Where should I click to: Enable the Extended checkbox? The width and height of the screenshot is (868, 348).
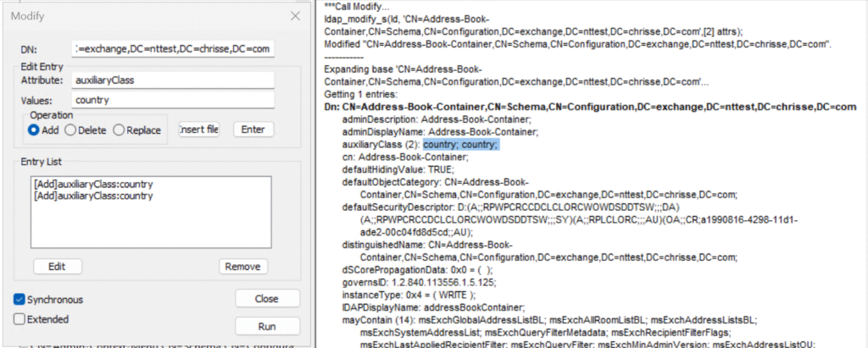(19, 318)
